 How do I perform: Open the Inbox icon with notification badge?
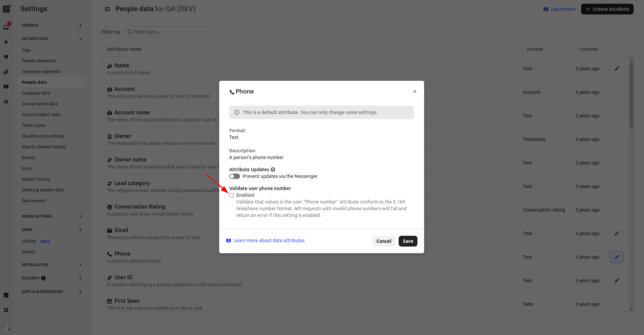click(6, 27)
